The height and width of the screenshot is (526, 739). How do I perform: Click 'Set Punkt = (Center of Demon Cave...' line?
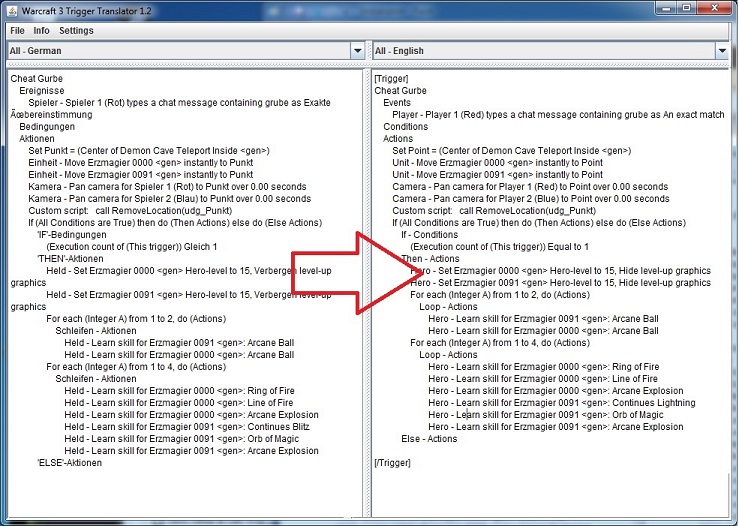pos(149,151)
